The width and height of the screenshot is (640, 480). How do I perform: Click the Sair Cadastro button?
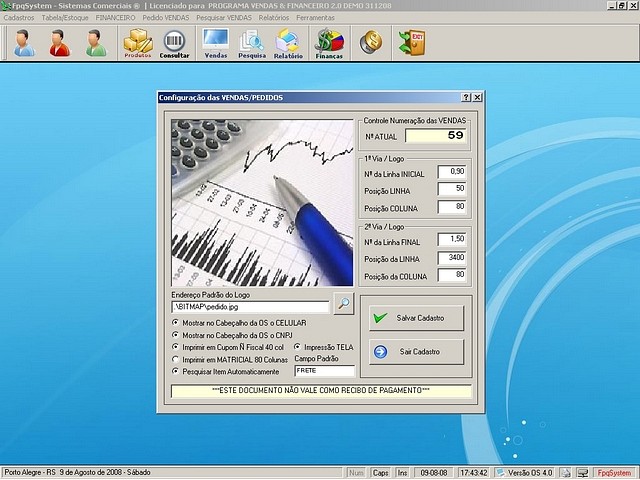click(x=416, y=352)
